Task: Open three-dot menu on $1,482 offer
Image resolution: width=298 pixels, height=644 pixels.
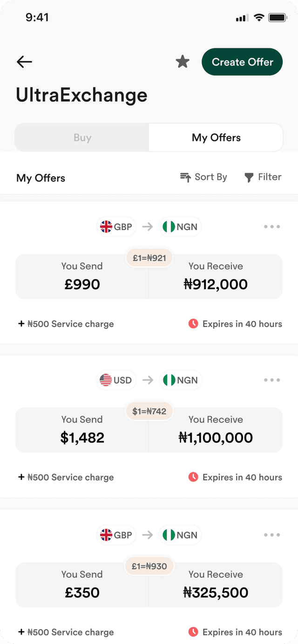Action: coord(272,380)
